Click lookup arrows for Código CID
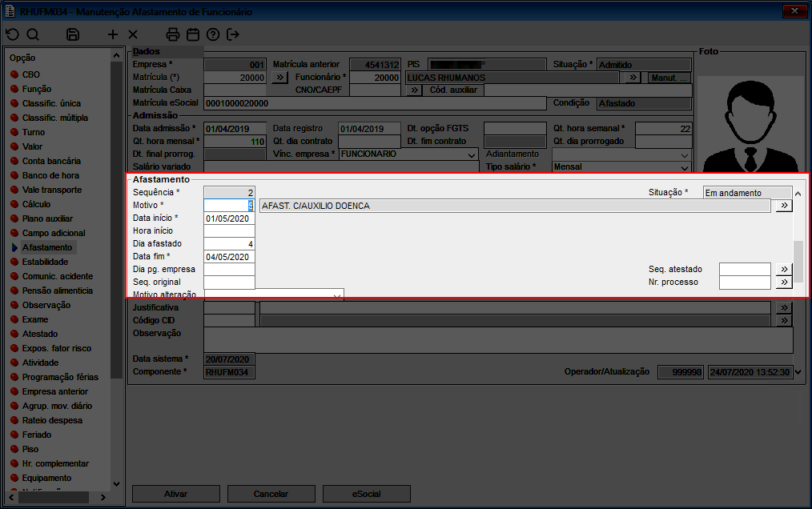This screenshot has height=509, width=812. [x=784, y=320]
